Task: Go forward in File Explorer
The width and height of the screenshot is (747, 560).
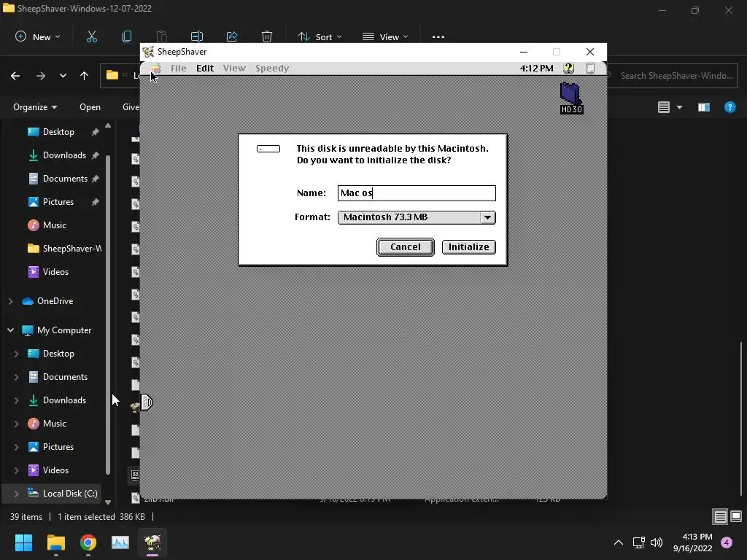Action: click(41, 76)
